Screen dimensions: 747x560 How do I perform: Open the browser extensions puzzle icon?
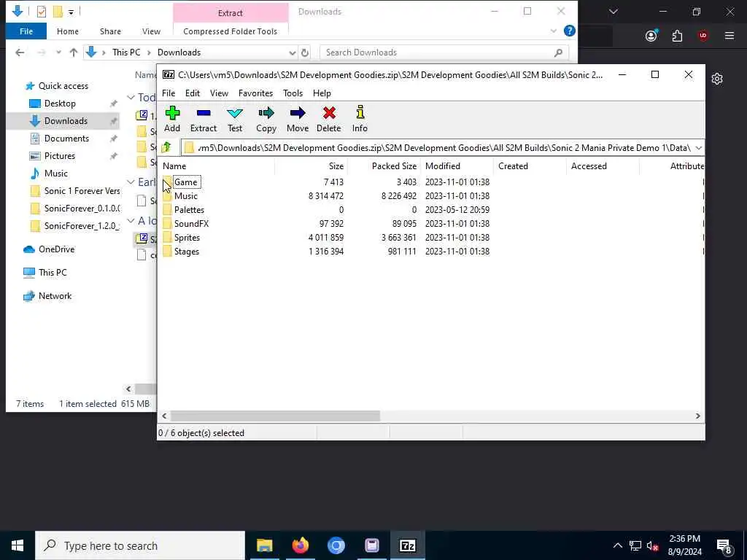coord(677,36)
